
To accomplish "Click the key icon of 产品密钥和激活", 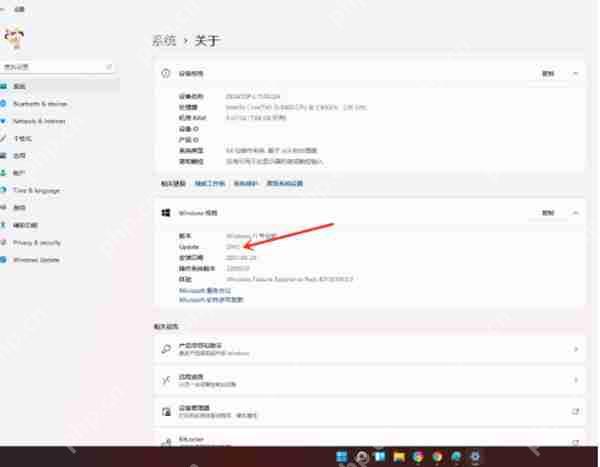I will tap(166, 349).
